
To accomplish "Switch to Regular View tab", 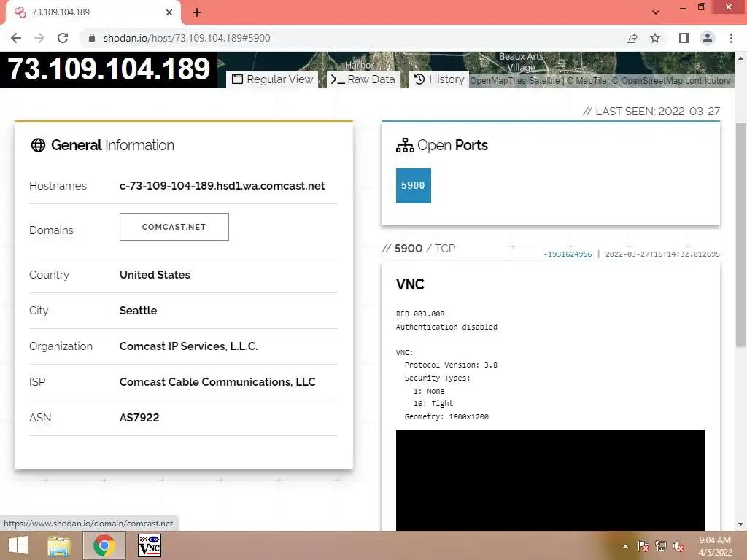I will [x=273, y=79].
